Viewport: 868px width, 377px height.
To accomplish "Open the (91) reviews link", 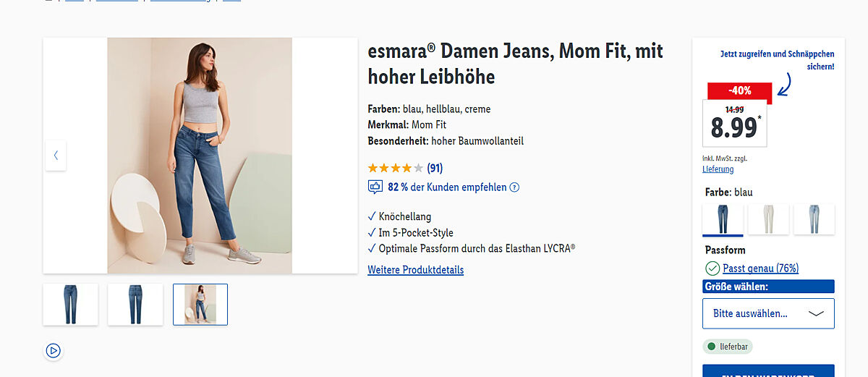I will [x=435, y=168].
